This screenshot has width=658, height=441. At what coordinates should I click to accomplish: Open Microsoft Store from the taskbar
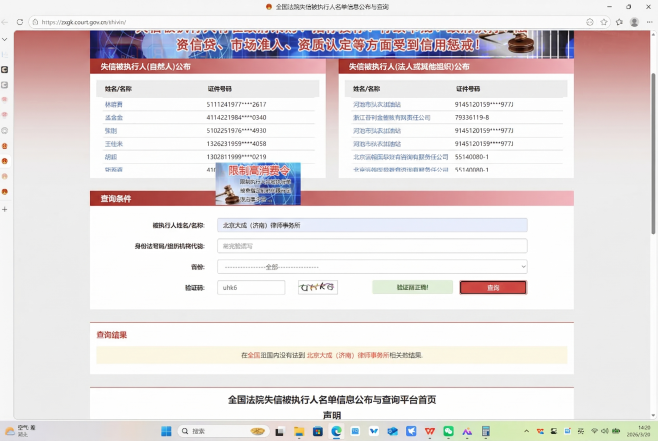point(318,431)
